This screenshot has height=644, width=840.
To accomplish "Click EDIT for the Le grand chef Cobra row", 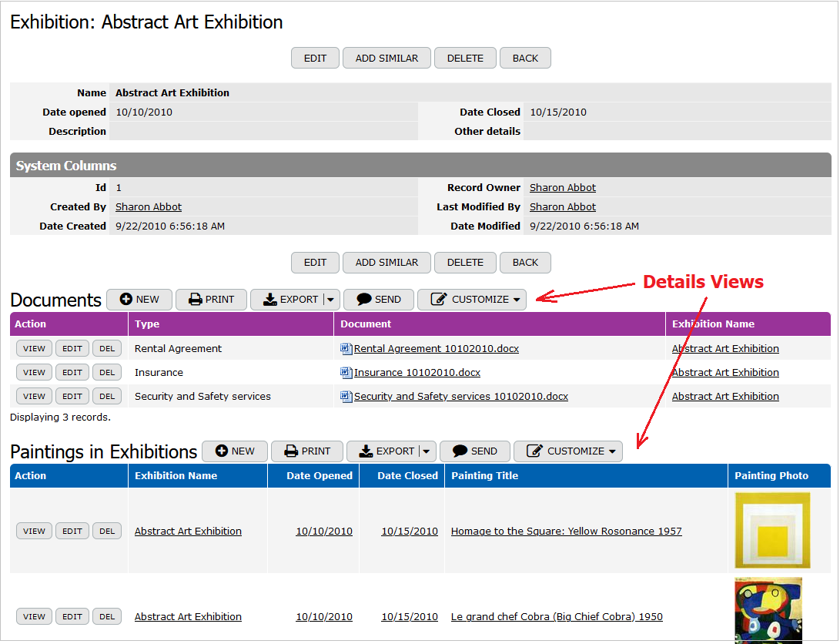I will click(x=72, y=617).
